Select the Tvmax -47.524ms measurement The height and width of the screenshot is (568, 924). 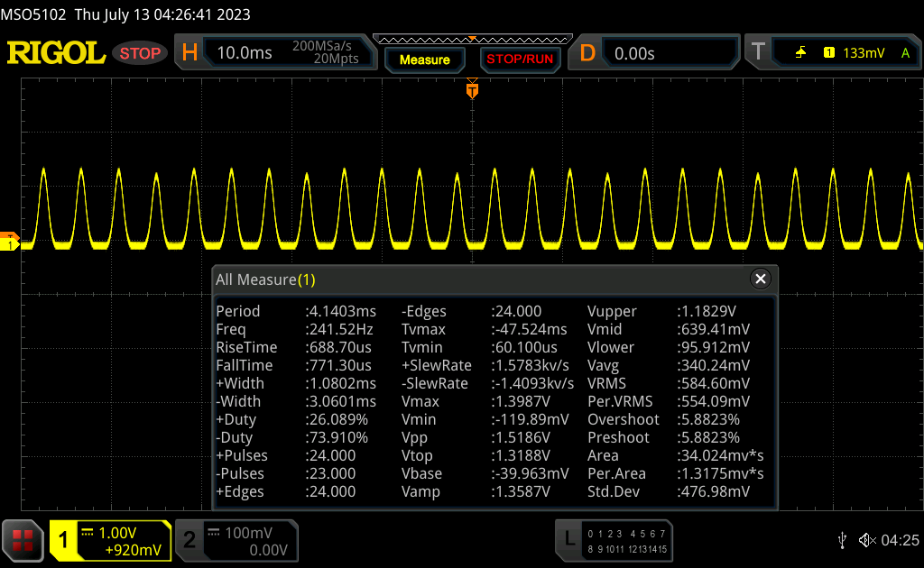click(x=485, y=329)
